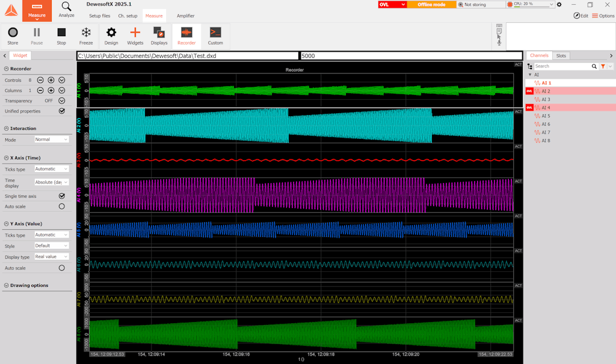The image size is (616, 364).
Task: Click the OVL icon next to AI 4
Action: (x=529, y=108)
